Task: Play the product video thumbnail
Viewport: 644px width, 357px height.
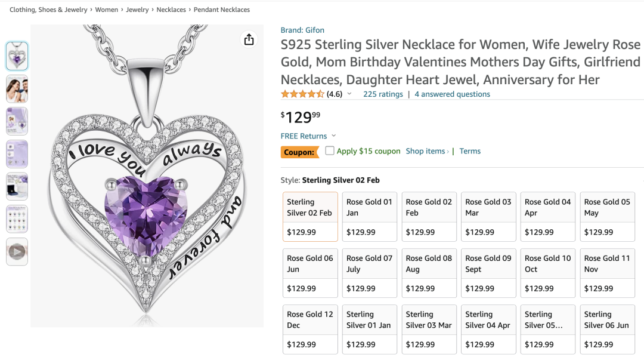Action: [x=17, y=252]
